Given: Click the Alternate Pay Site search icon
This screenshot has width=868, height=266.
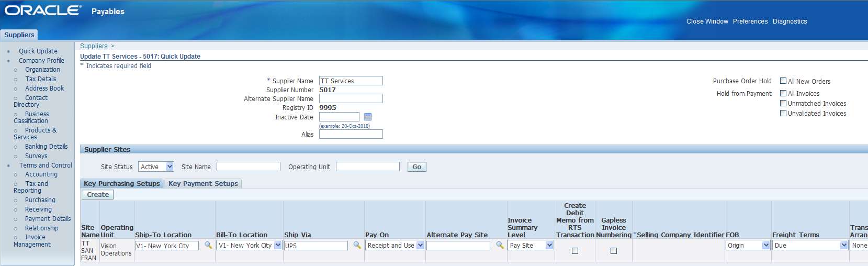Looking at the screenshot, I should coord(500,245).
